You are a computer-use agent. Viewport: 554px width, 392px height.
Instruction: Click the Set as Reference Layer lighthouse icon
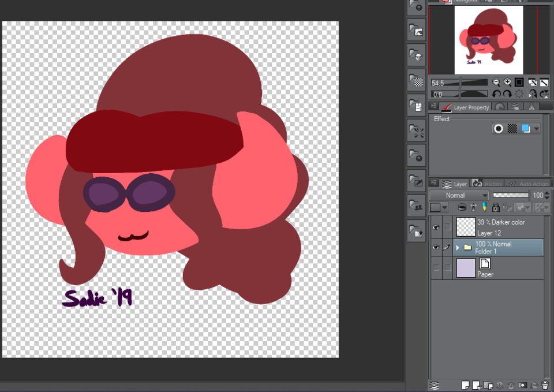tap(474, 207)
